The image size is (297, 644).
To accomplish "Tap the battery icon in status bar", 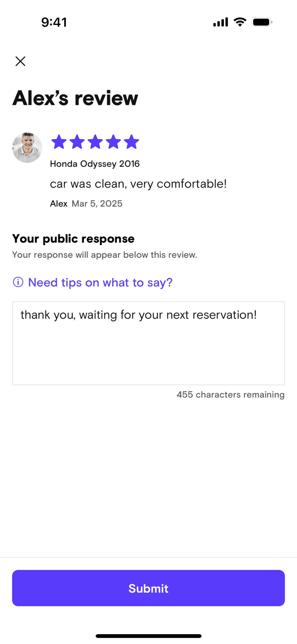I will coord(262,22).
